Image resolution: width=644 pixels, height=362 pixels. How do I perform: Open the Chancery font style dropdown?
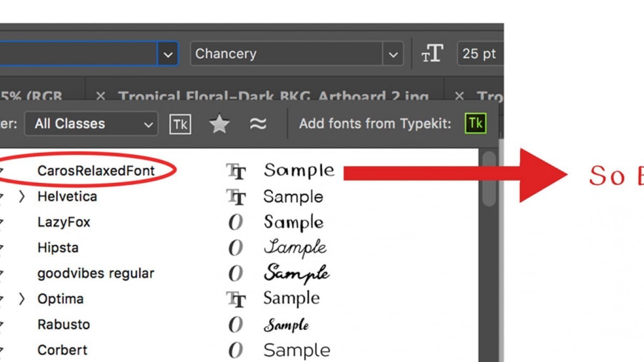point(393,54)
